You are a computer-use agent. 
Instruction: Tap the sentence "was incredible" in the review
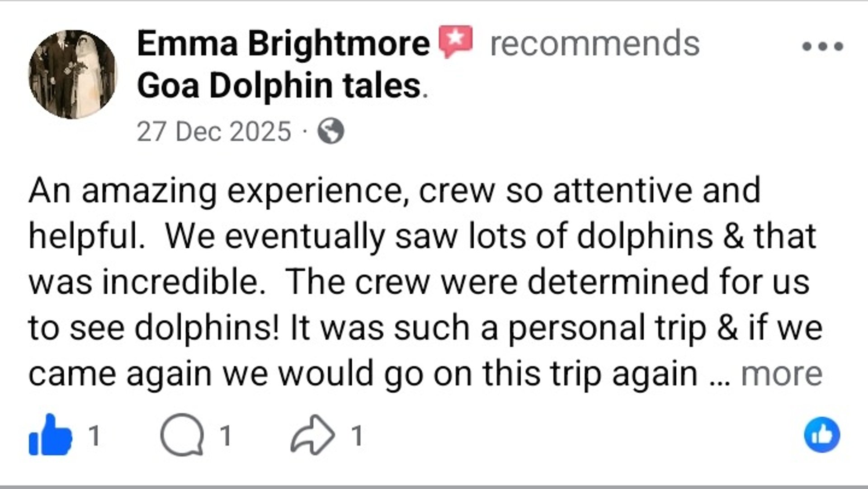[x=146, y=282]
